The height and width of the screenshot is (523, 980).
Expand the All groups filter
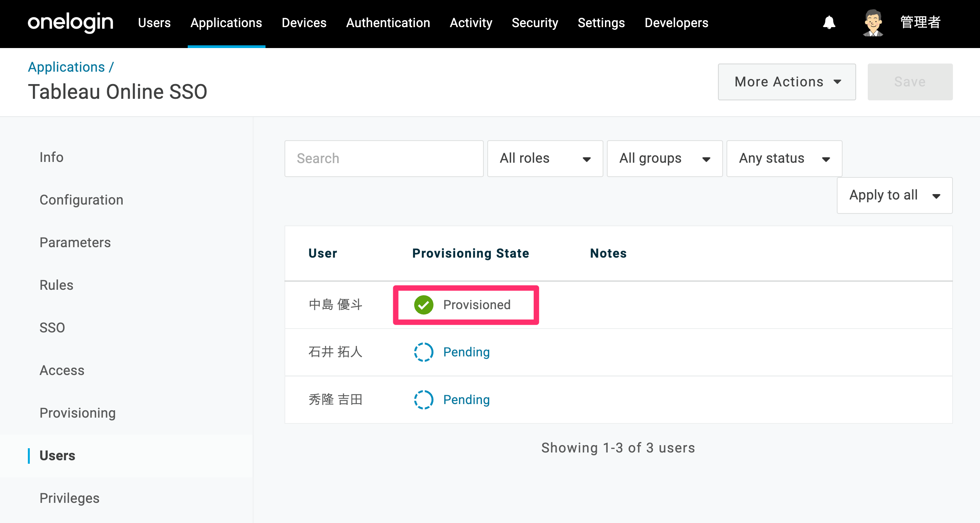665,158
